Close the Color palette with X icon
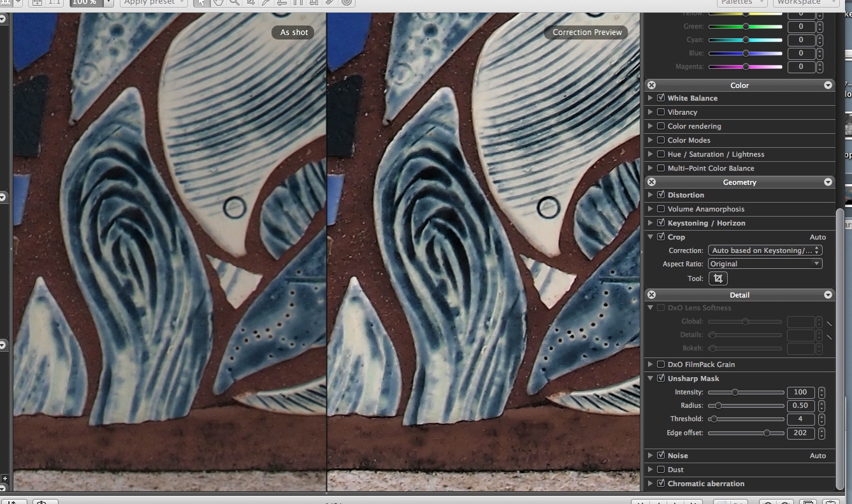Screen dimensions: 852x504 [651, 85]
